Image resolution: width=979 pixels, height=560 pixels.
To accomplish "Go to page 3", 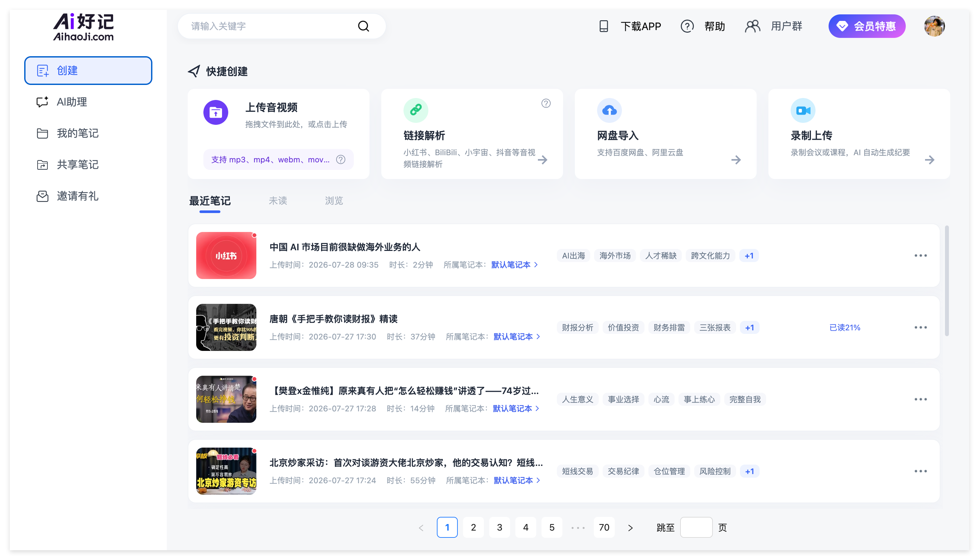I will 499,527.
